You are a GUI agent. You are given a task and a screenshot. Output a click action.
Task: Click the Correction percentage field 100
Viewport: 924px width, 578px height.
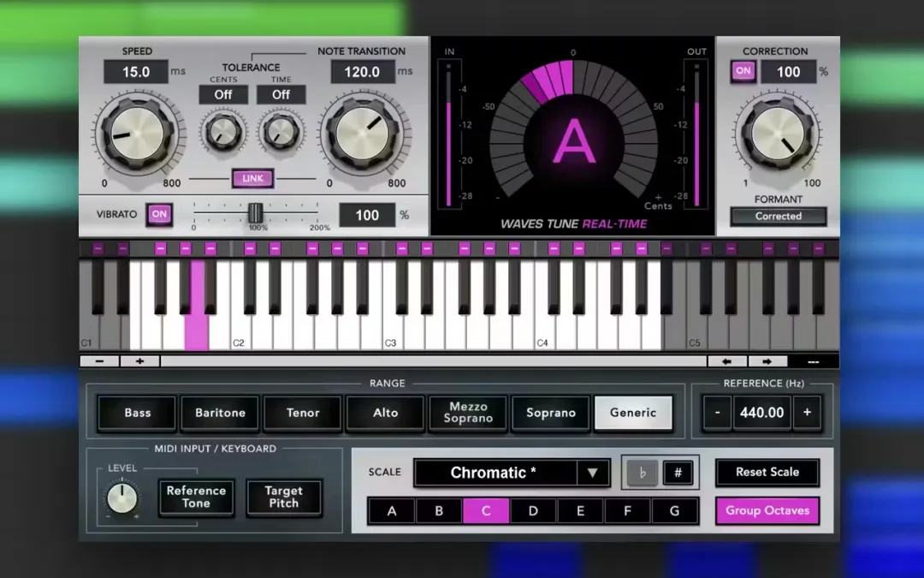point(789,72)
